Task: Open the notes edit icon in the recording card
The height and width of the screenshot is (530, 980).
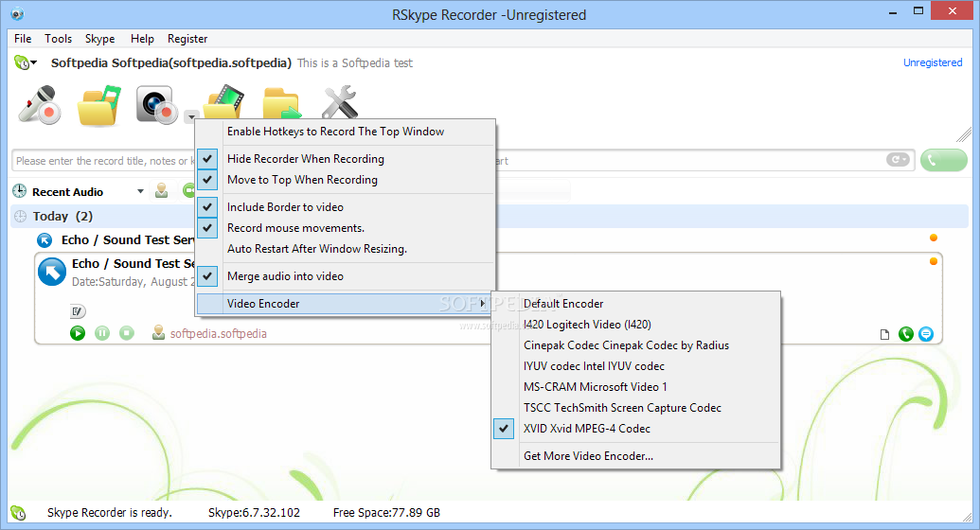Action: tap(78, 311)
